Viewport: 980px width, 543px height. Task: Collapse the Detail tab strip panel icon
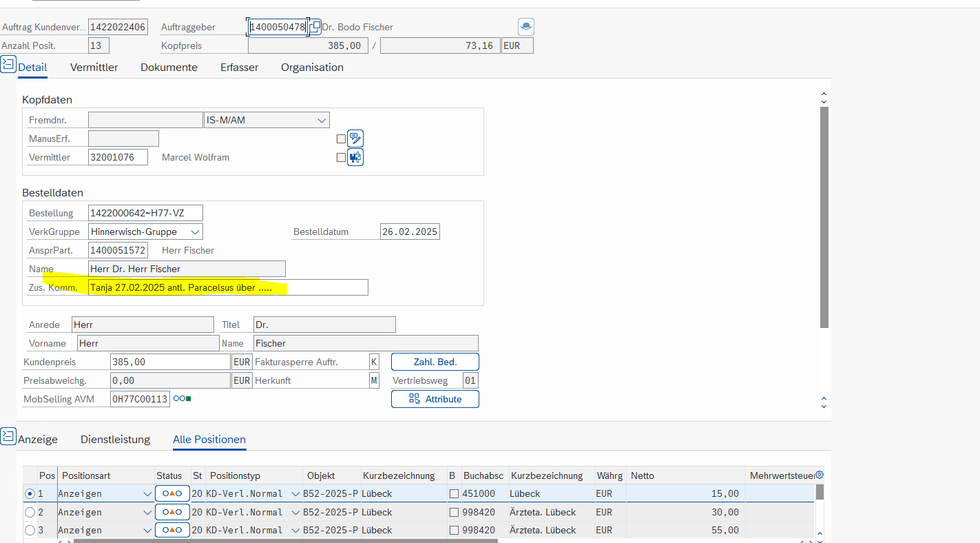[8, 65]
